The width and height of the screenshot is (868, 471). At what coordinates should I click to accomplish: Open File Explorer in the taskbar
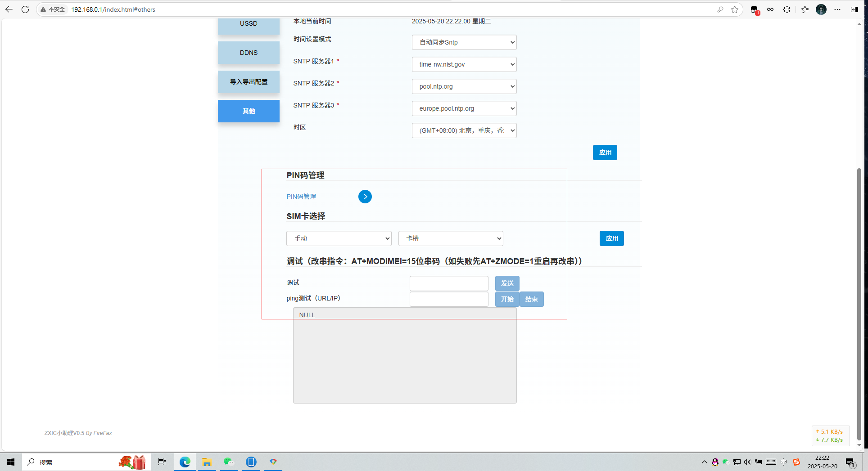click(x=207, y=462)
